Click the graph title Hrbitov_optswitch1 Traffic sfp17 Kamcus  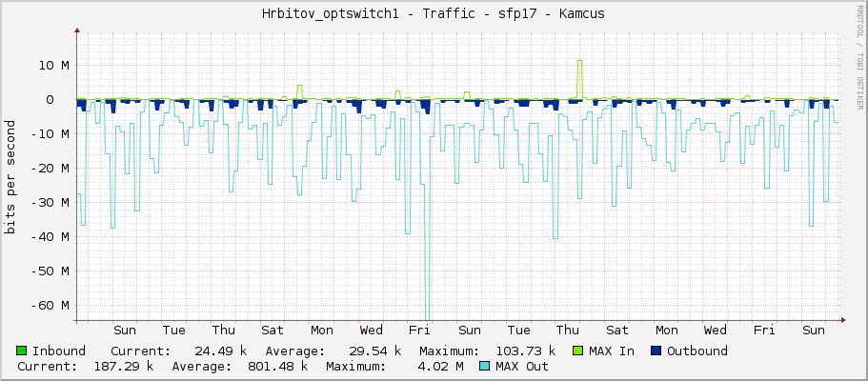coord(434,14)
